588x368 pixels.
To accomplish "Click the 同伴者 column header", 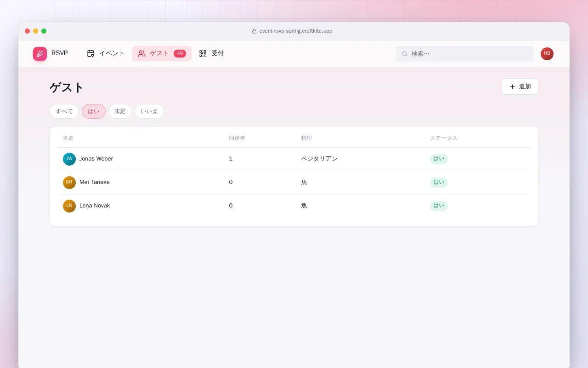I will click(237, 138).
